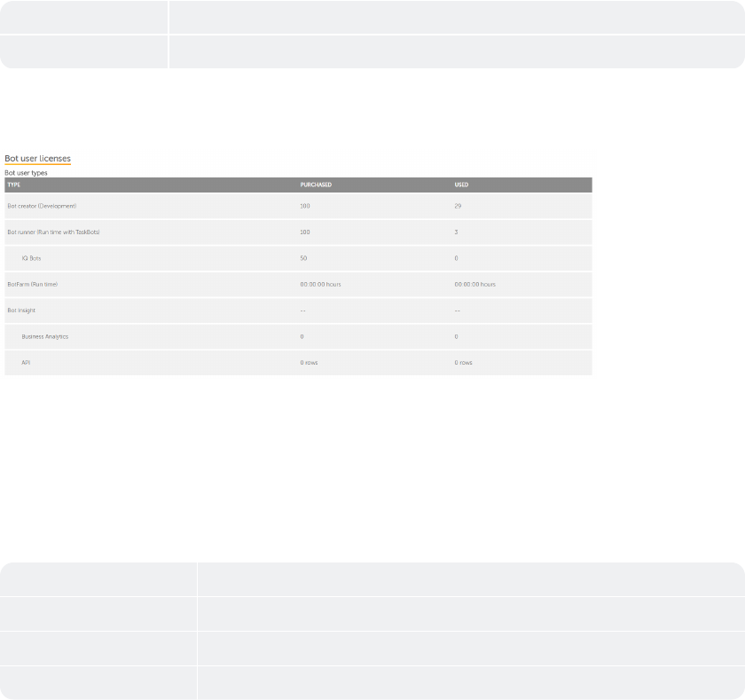Click the USED column header
Viewport: 745px width, 700px height.
pyautogui.click(x=461, y=185)
